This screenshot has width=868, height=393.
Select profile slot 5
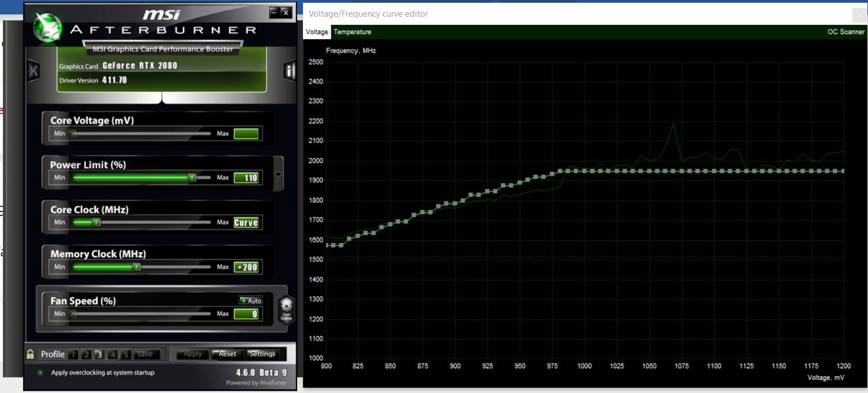(x=126, y=354)
